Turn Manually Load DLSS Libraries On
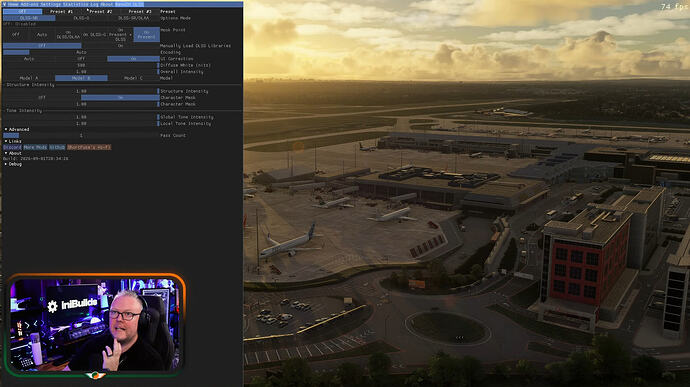Screen dimensions: 690x387 pos(120,46)
